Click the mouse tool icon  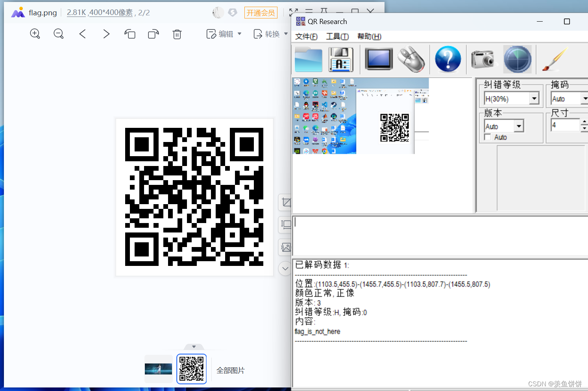point(411,59)
